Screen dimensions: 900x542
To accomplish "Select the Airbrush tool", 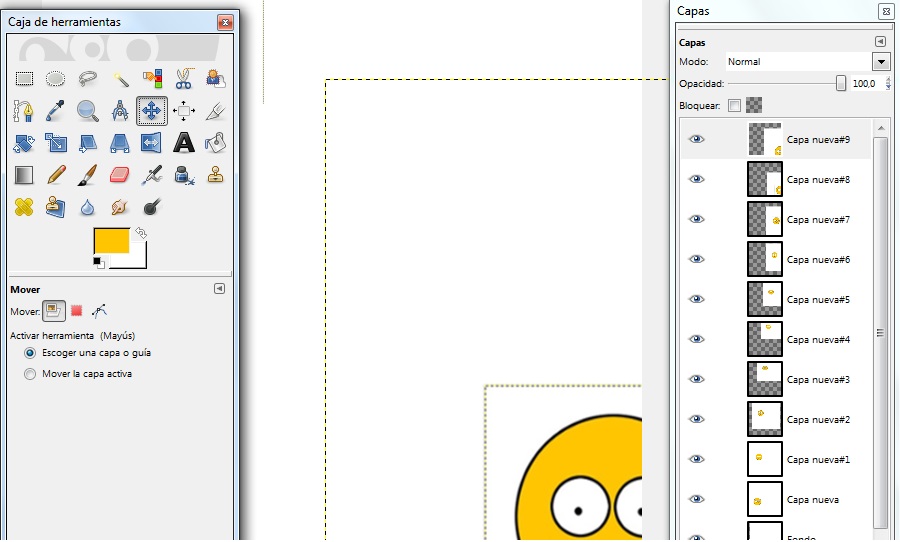I will (152, 175).
